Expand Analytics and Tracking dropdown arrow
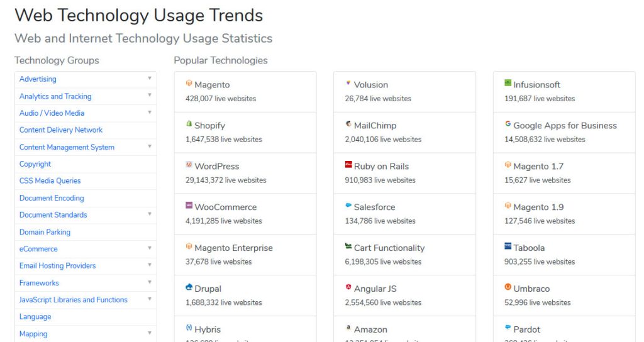The width and height of the screenshot is (644, 342). point(150,96)
